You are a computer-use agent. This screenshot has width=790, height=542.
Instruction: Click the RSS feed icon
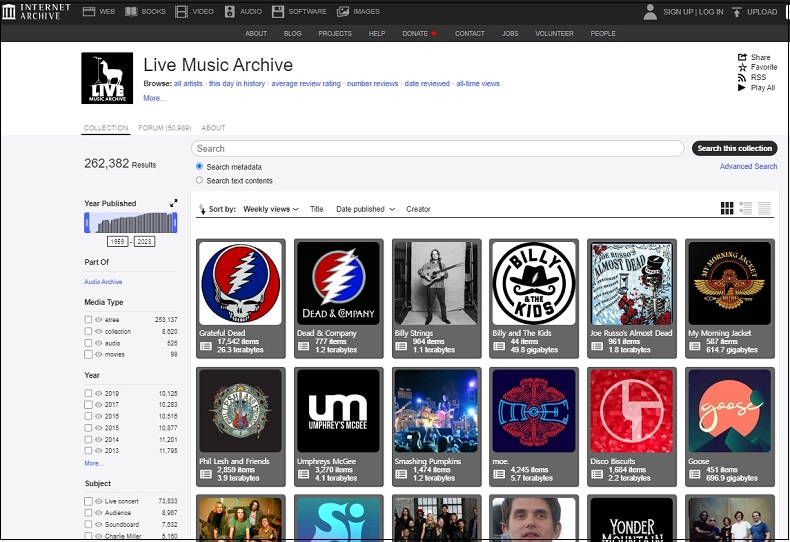click(x=742, y=78)
